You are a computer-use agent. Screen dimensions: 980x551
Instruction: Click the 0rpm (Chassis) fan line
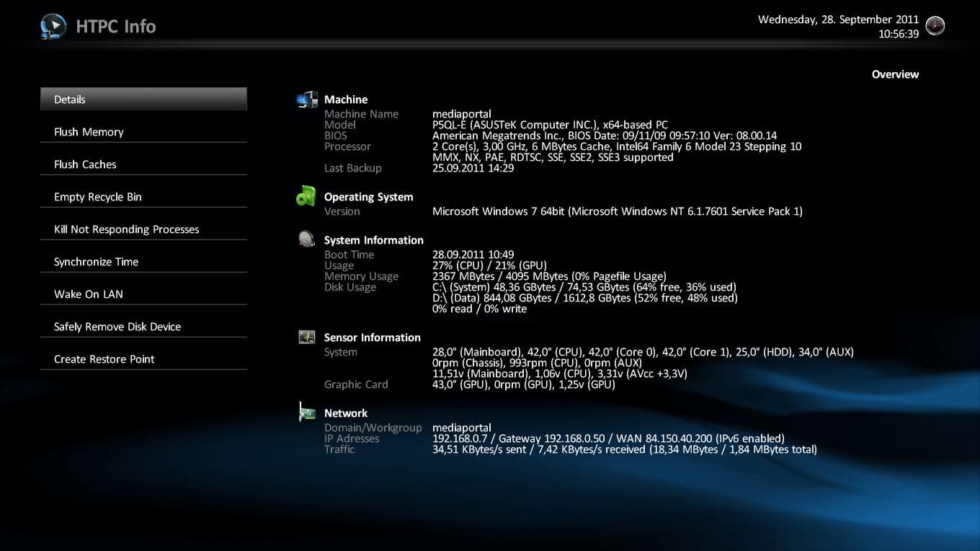point(537,363)
